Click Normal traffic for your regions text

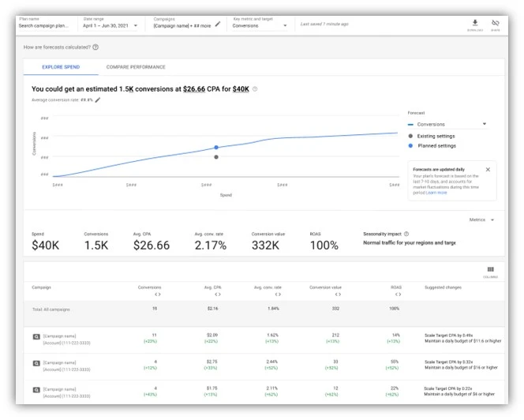coord(410,243)
